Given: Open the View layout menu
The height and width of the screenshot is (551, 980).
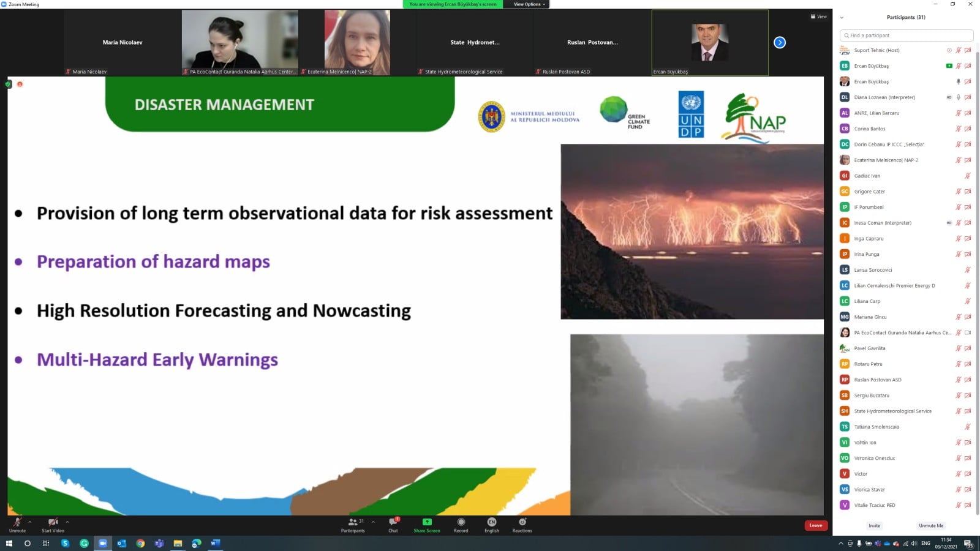Looking at the screenshot, I should 818,17.
